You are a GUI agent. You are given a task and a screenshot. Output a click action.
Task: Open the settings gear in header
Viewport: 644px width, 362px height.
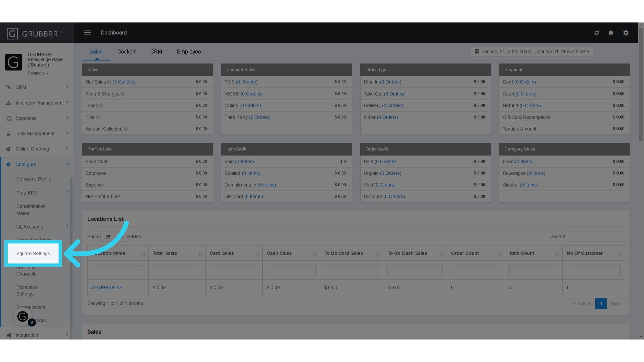(626, 33)
